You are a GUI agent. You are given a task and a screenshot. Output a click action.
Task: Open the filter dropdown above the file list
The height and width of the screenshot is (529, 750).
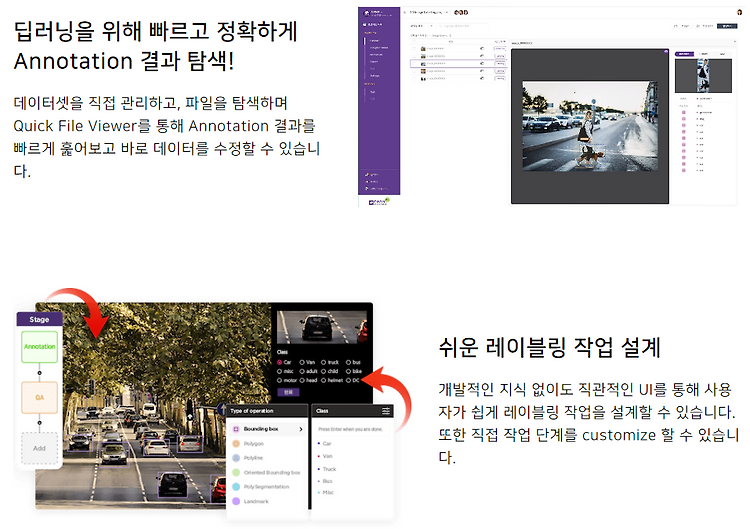point(421,26)
